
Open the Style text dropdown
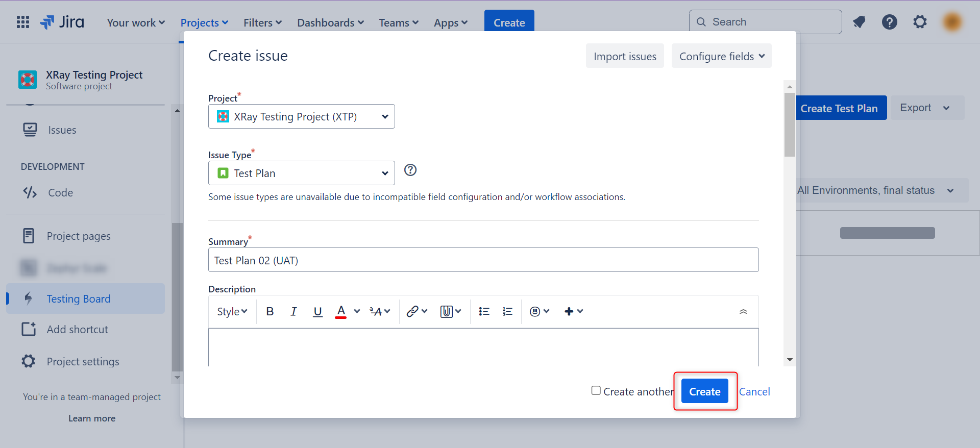click(x=232, y=311)
